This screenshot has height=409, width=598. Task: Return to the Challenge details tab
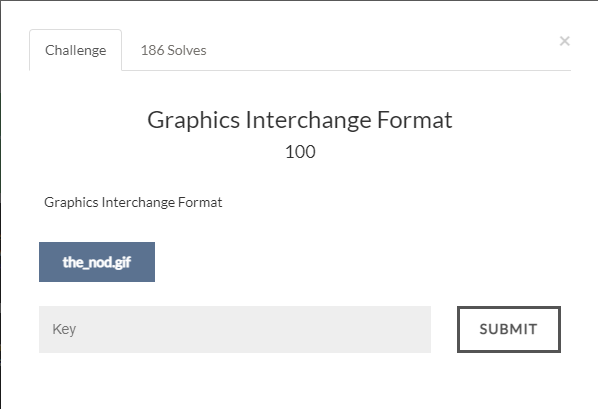pyautogui.click(x=76, y=50)
